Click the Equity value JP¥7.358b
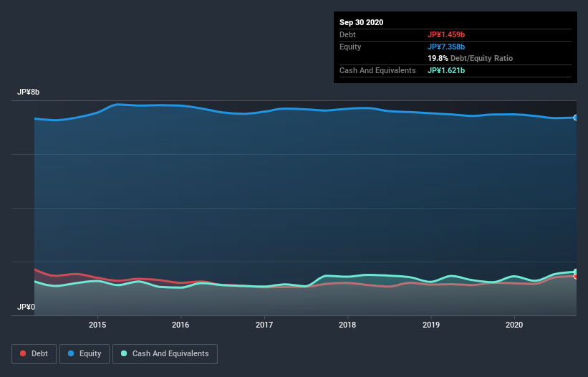The width and height of the screenshot is (588, 377). pyautogui.click(x=446, y=47)
